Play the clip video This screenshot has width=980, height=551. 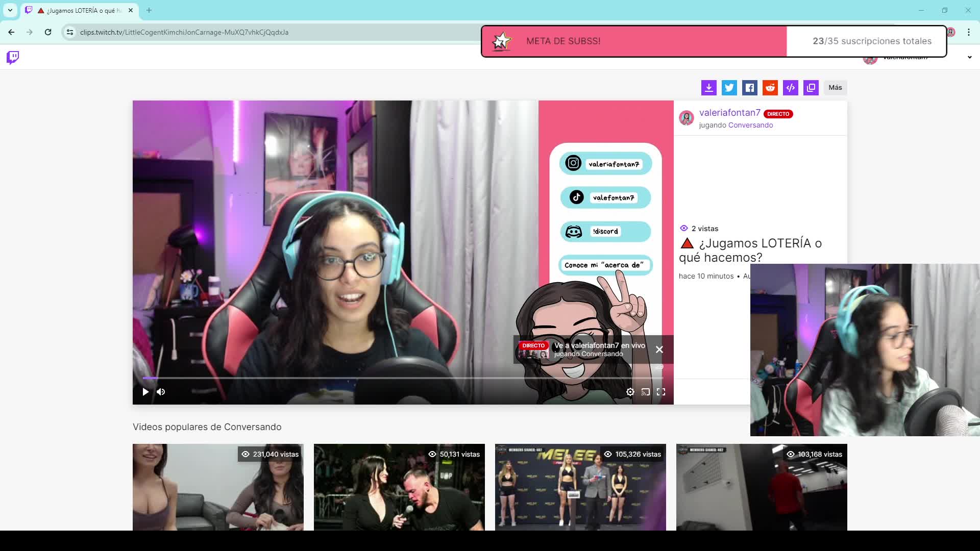(145, 392)
